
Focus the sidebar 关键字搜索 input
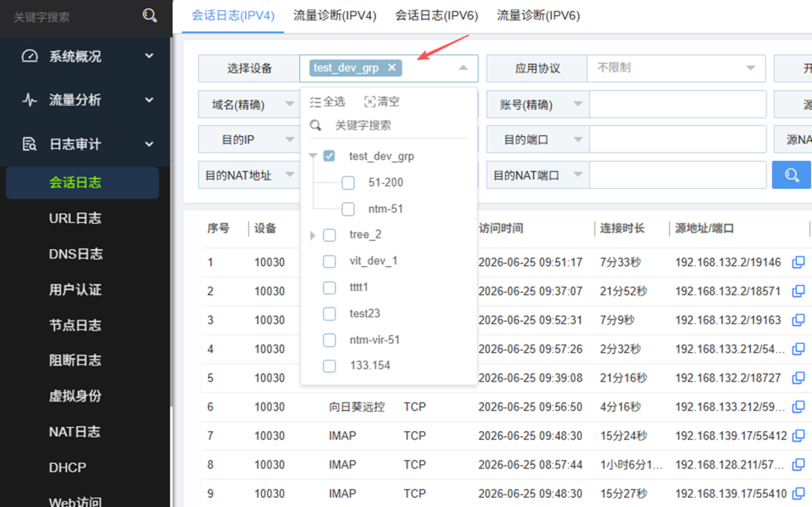[x=72, y=17]
